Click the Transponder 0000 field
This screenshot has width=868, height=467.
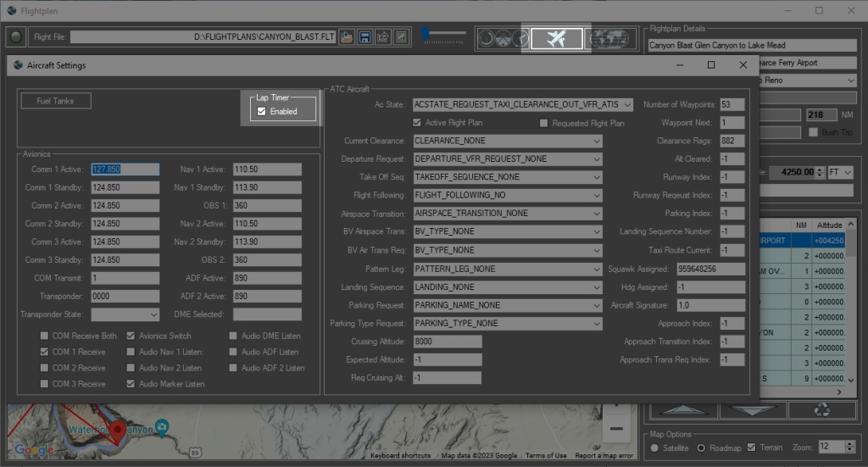pos(125,296)
